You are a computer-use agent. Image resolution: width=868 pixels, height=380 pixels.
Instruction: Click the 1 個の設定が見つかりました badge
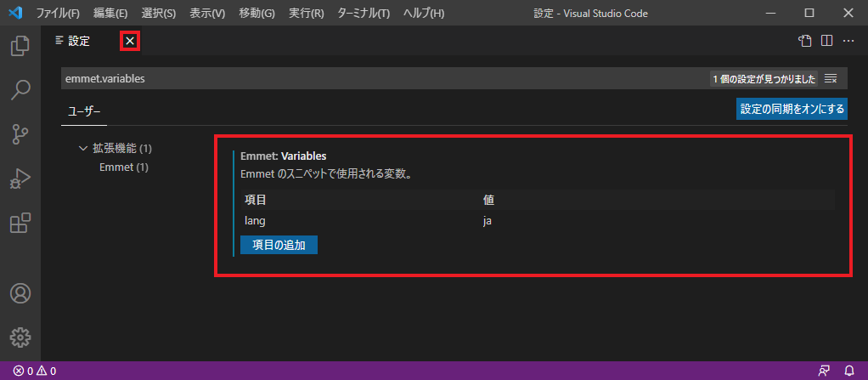pyautogui.click(x=764, y=79)
